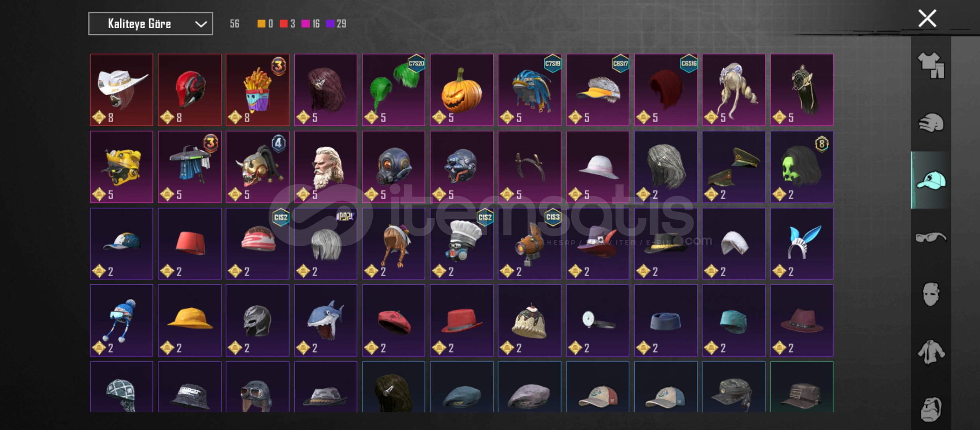Select the helmet category icon in sidebar

[x=931, y=123]
